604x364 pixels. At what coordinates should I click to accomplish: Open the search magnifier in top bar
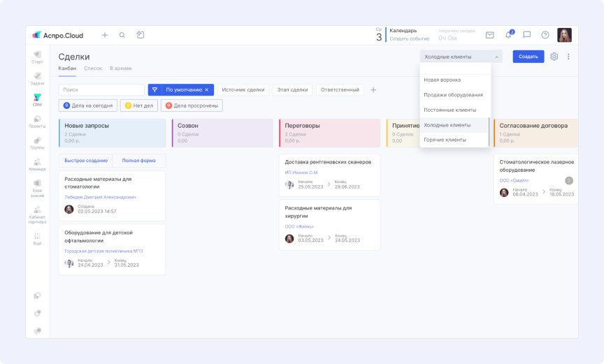(122, 35)
